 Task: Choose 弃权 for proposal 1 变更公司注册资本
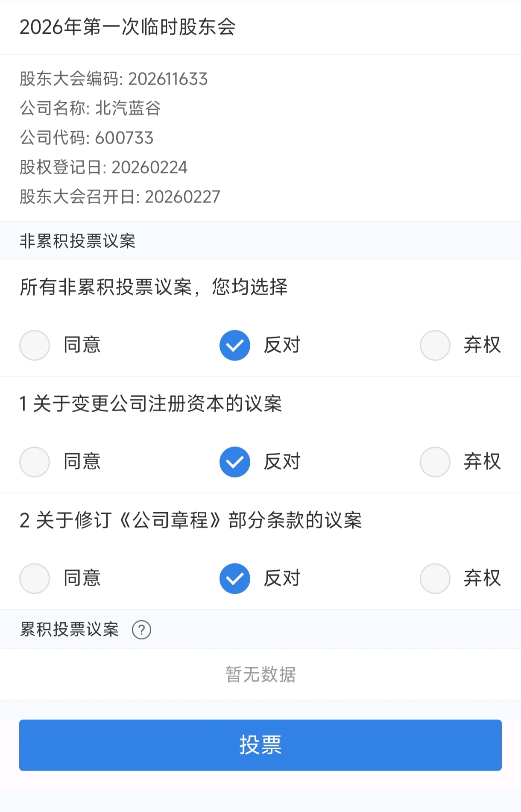click(435, 462)
